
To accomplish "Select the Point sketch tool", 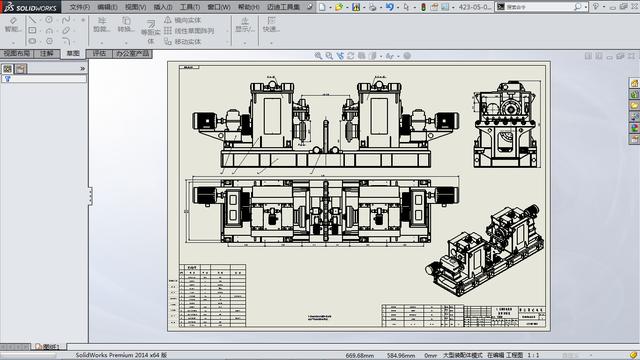I will pos(83,20).
